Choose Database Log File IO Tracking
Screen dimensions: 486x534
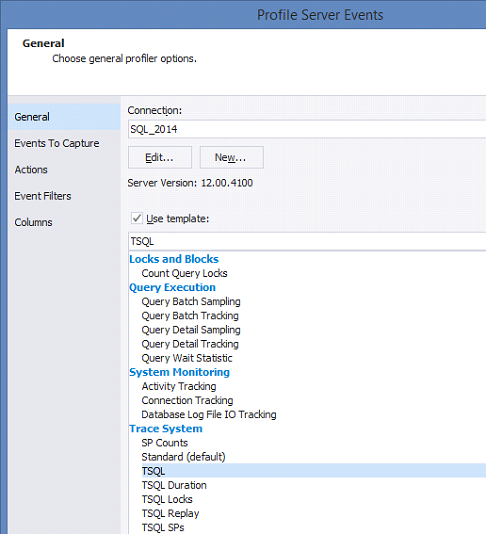[x=209, y=415]
